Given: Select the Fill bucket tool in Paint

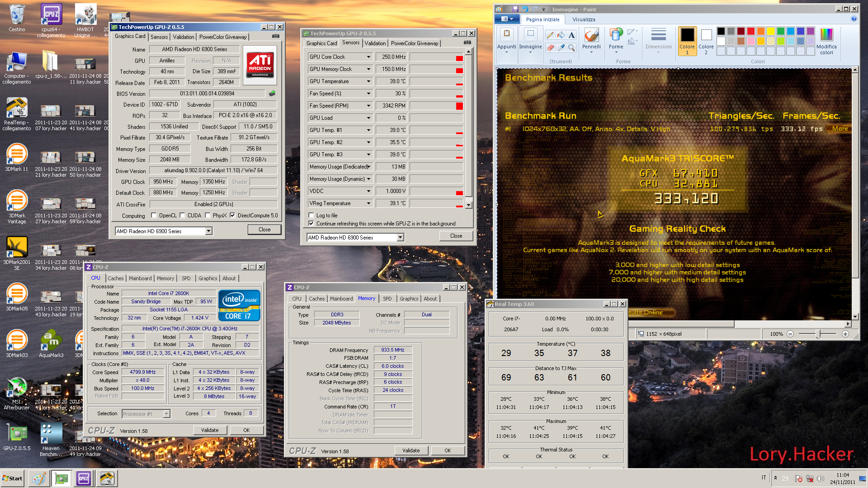Looking at the screenshot, I should pyautogui.click(x=561, y=35).
